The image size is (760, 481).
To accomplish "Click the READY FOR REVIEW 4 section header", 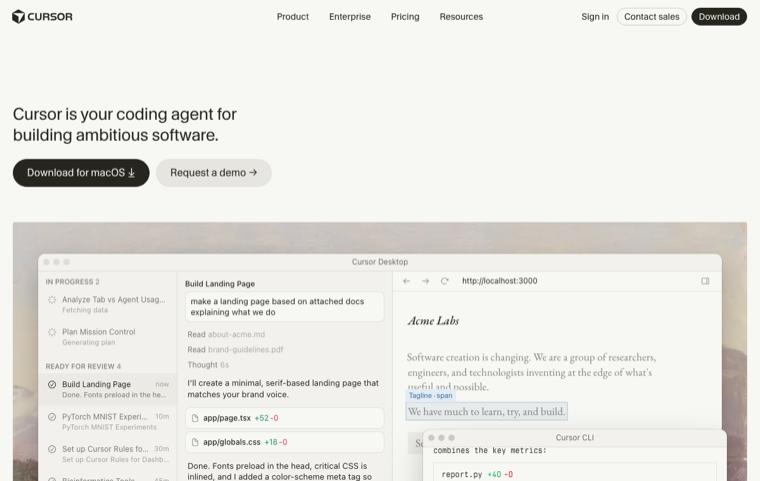I will pyautogui.click(x=83, y=366).
